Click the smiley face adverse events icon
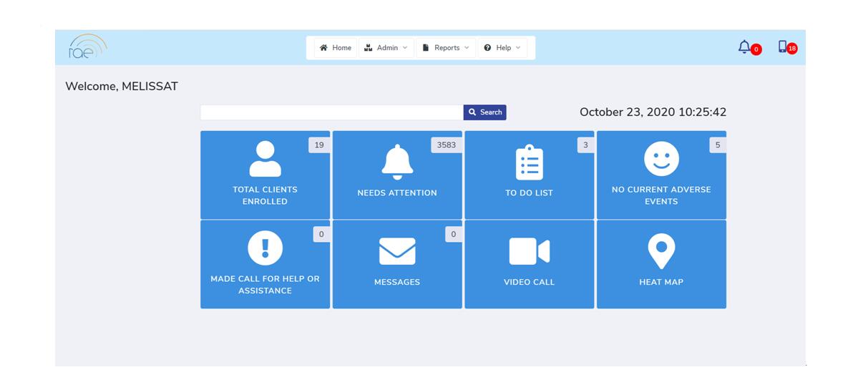This screenshot has width=868, height=390. point(661,159)
